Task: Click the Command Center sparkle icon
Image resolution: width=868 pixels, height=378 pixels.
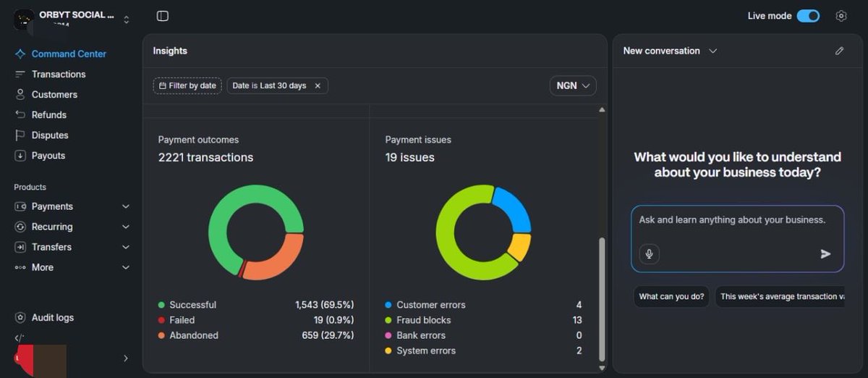Action: (20, 54)
